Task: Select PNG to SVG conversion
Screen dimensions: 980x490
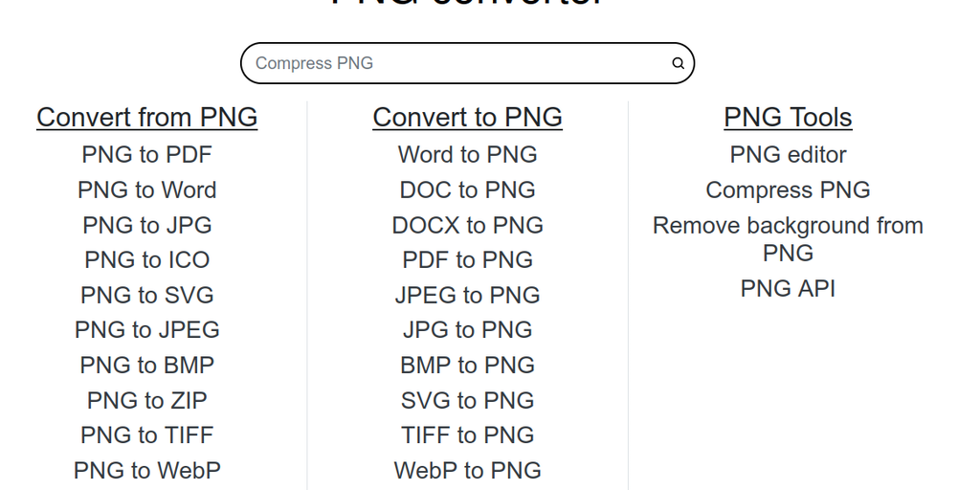Action: coord(146,296)
